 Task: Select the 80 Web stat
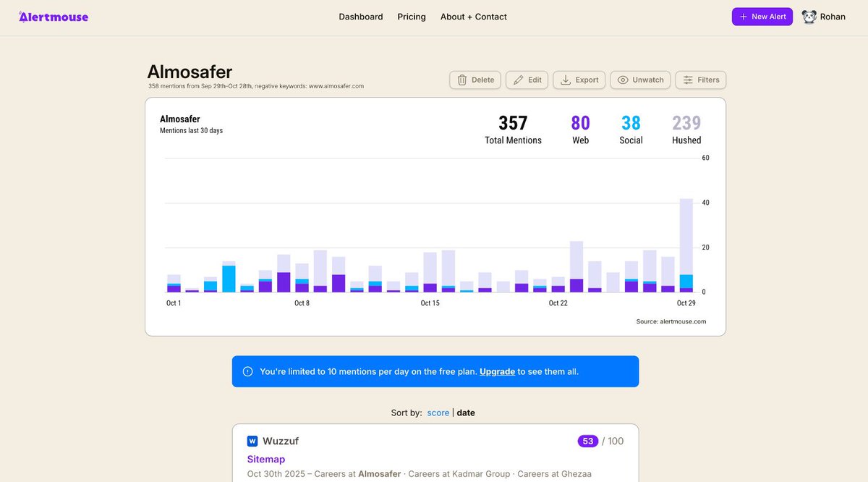580,130
